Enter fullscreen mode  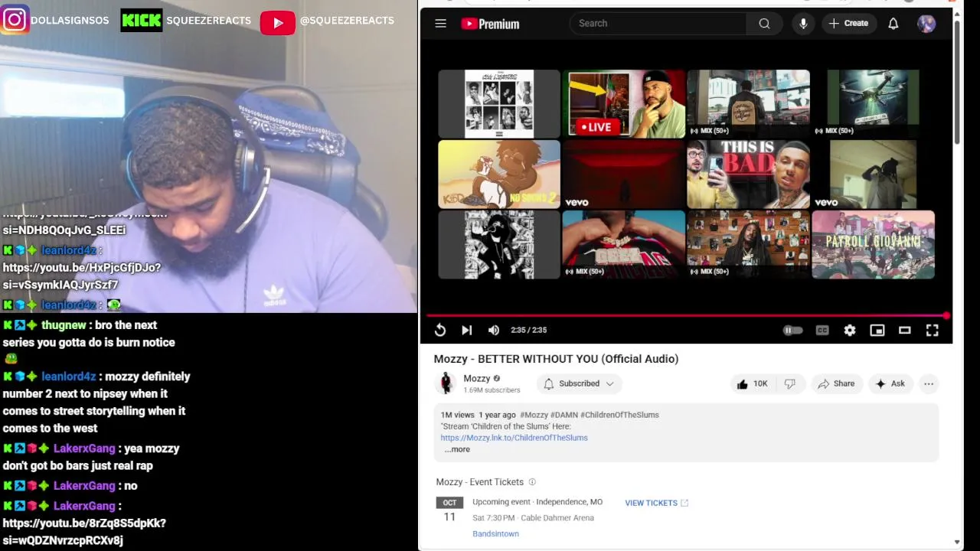tap(933, 330)
